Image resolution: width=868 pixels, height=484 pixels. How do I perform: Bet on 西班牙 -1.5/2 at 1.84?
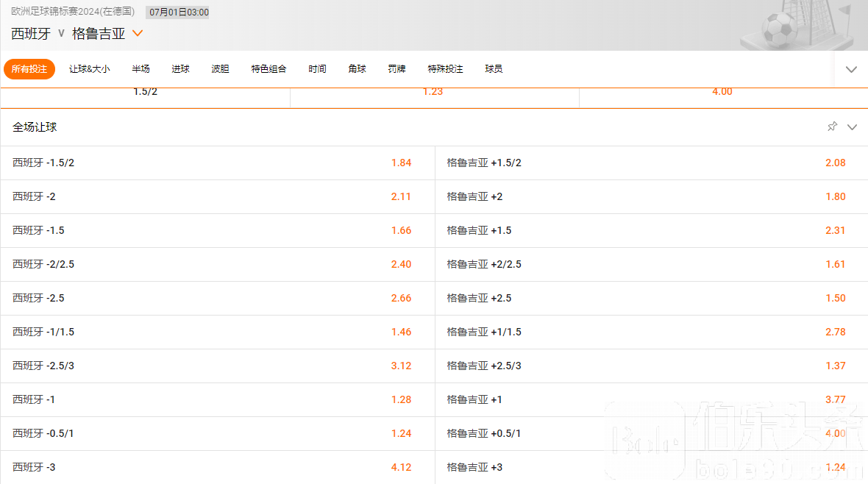tap(401, 163)
